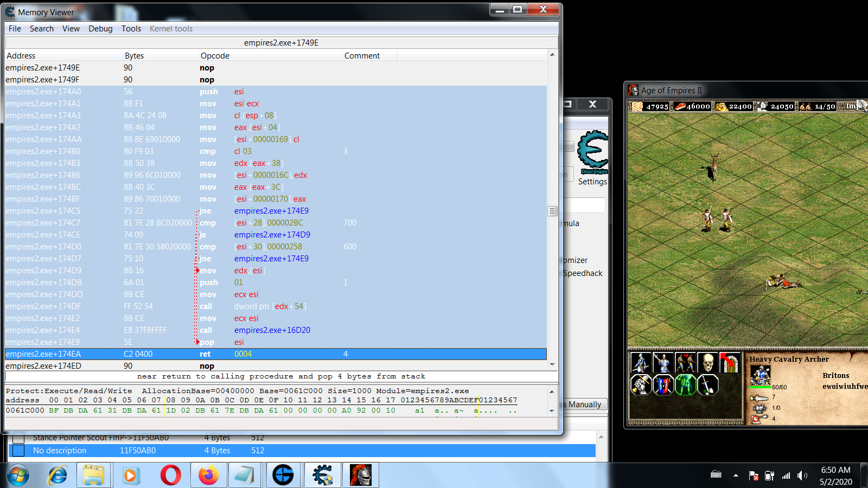The height and width of the screenshot is (488, 868).
Task: Open the Tools menu in Memory Viewer
Action: (131, 29)
